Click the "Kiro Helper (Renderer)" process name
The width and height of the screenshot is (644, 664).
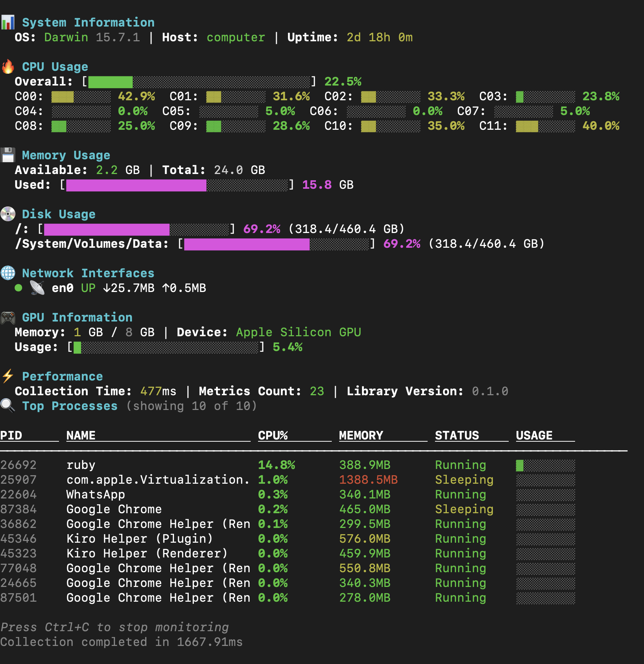pos(147,553)
